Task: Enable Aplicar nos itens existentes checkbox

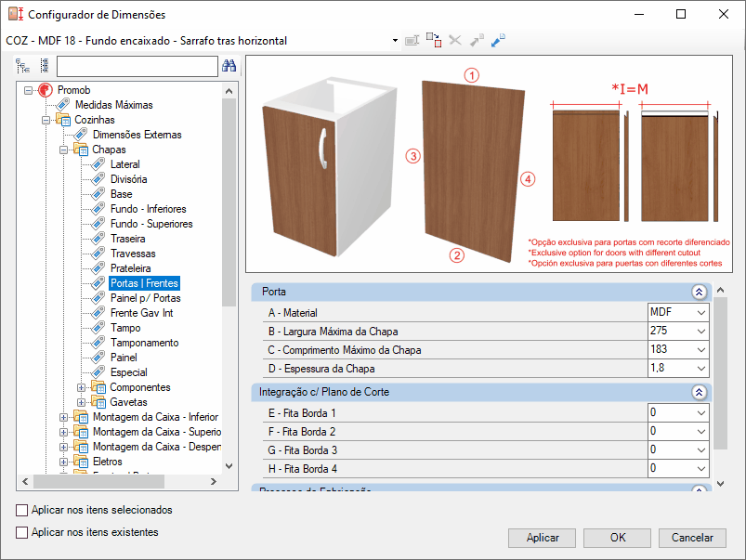Action: 22,532
